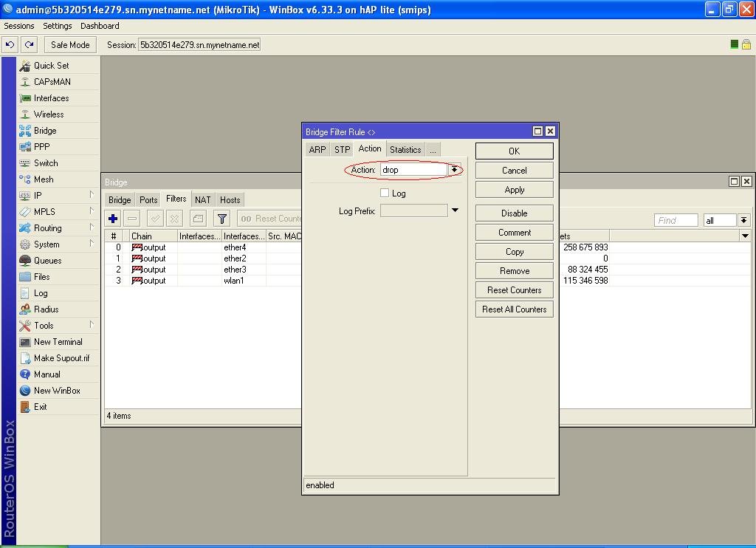756x548 pixels.
Task: Open the Files section in sidebar
Action: (x=42, y=277)
